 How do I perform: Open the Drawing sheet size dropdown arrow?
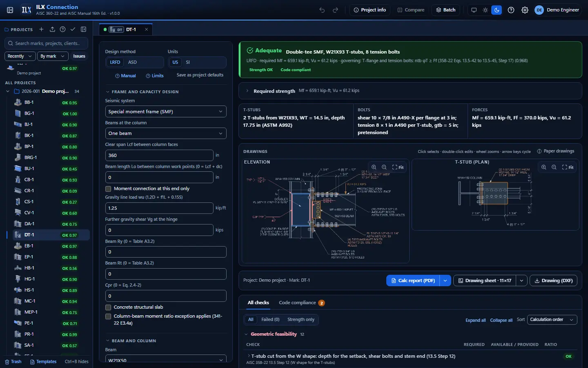click(521, 280)
